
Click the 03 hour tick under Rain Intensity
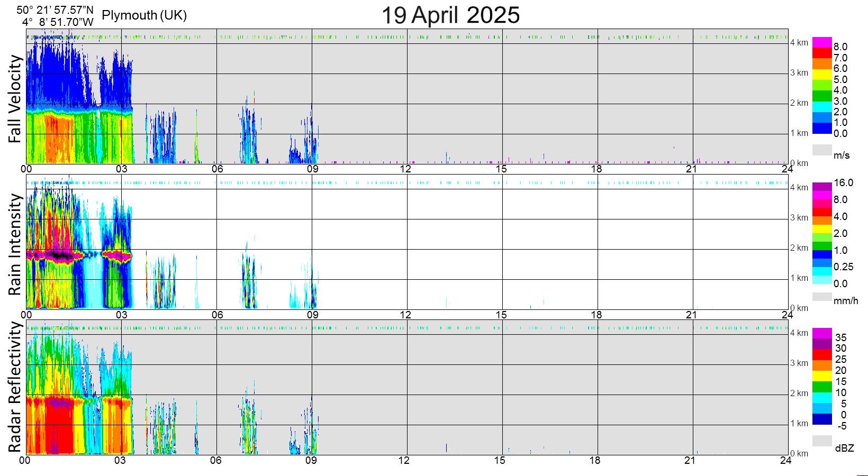pos(121,314)
